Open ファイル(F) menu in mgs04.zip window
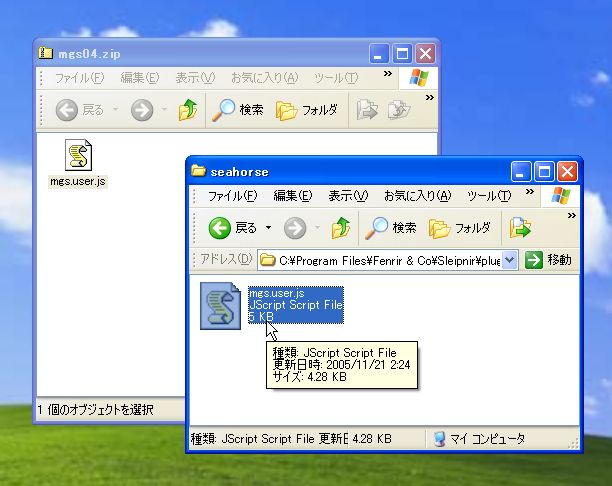612x486 pixels. [79, 78]
